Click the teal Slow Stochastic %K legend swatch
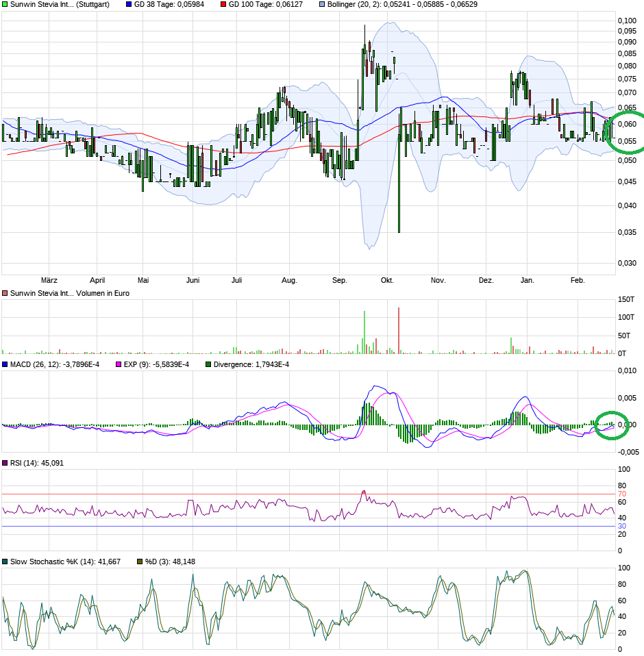This screenshot has width=644, height=656. tap(5, 562)
